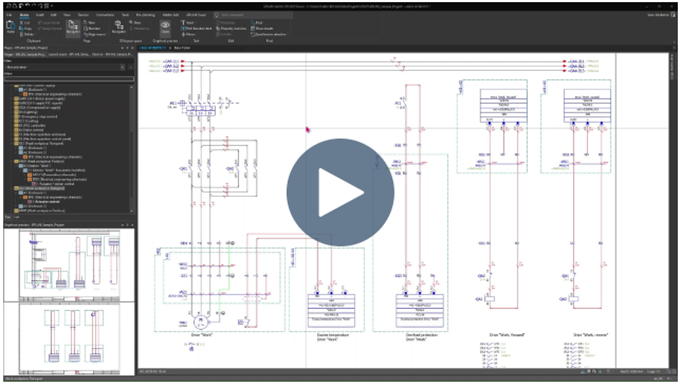Click the lower graphical preview thumbnail
Screen dimensions: 681x385
tap(69, 339)
